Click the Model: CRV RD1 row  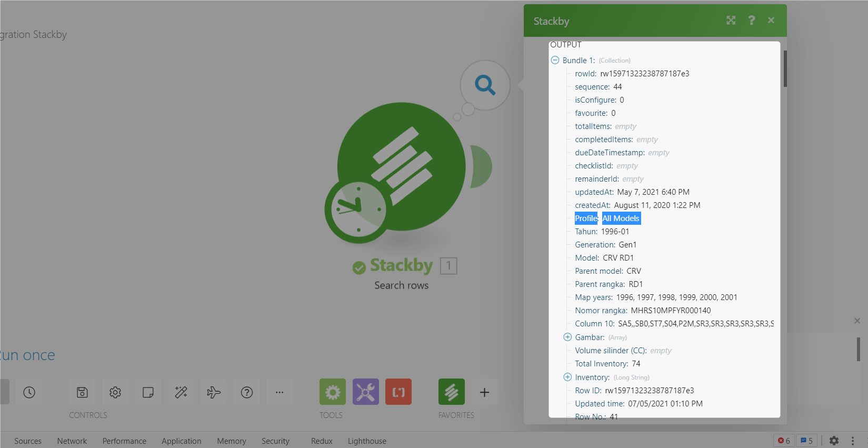coord(604,258)
